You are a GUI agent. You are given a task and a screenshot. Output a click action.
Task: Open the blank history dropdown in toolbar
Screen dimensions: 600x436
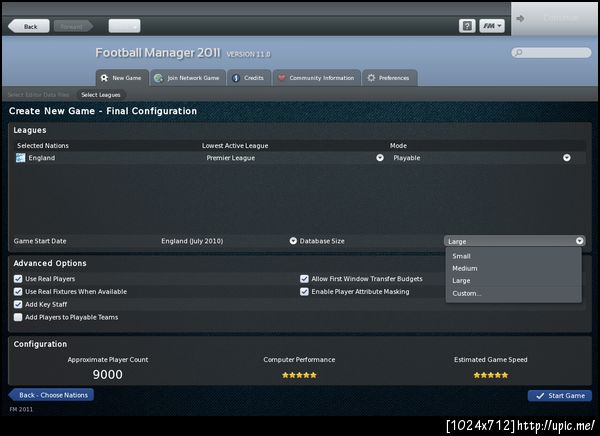click(124, 26)
